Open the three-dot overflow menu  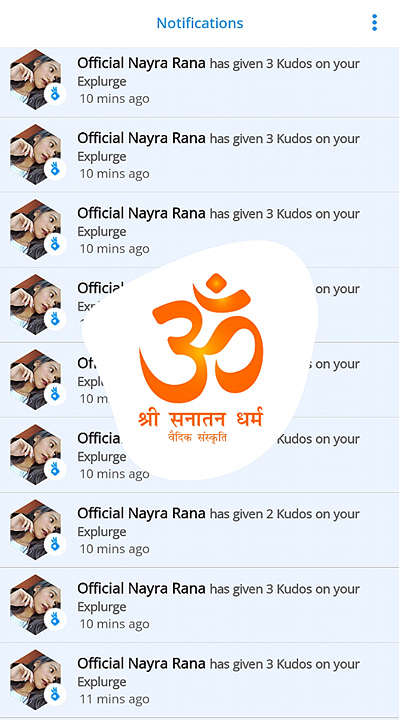tap(374, 22)
